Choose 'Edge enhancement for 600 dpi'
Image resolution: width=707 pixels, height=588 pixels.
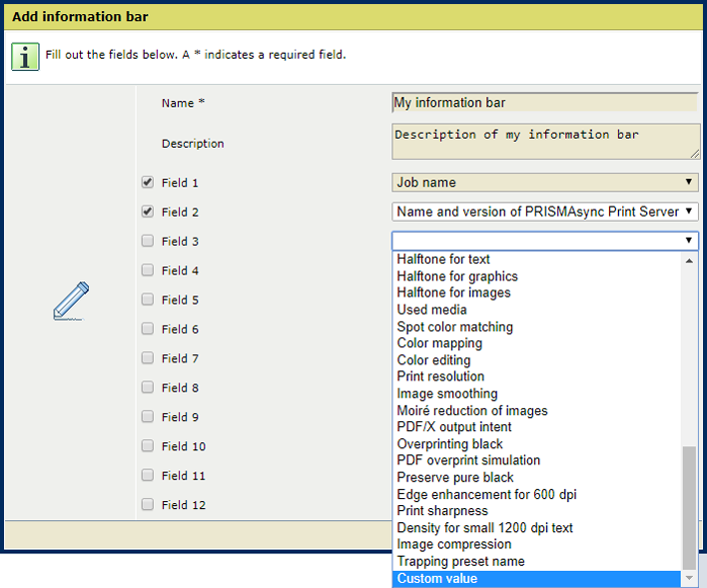[536, 494]
